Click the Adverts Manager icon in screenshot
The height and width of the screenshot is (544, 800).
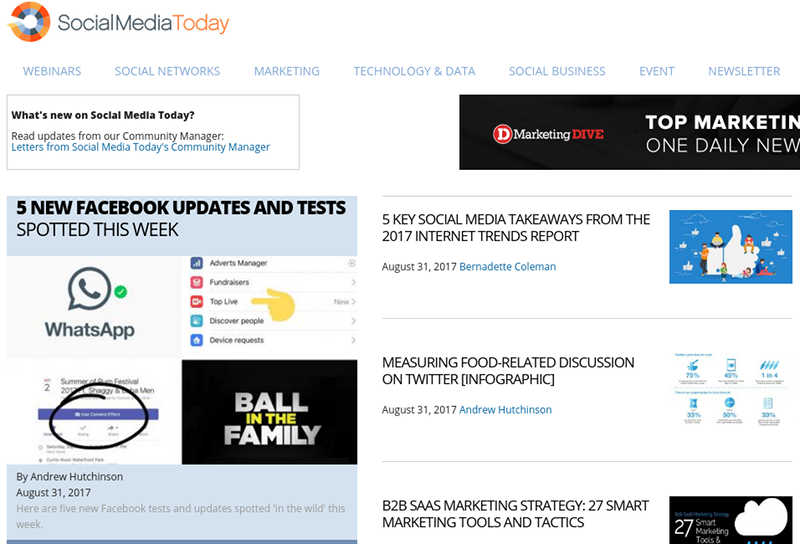point(197,263)
